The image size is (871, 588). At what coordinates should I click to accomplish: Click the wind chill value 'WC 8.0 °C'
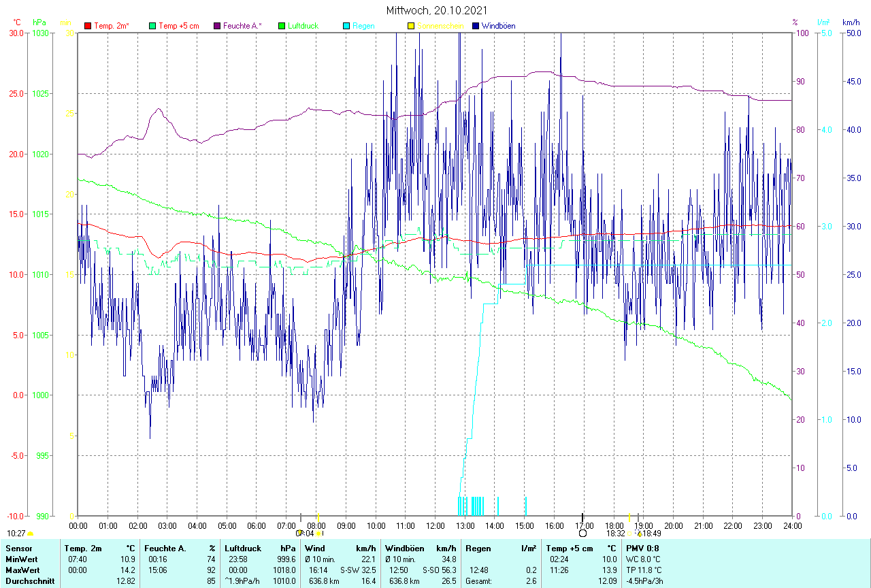(643, 559)
